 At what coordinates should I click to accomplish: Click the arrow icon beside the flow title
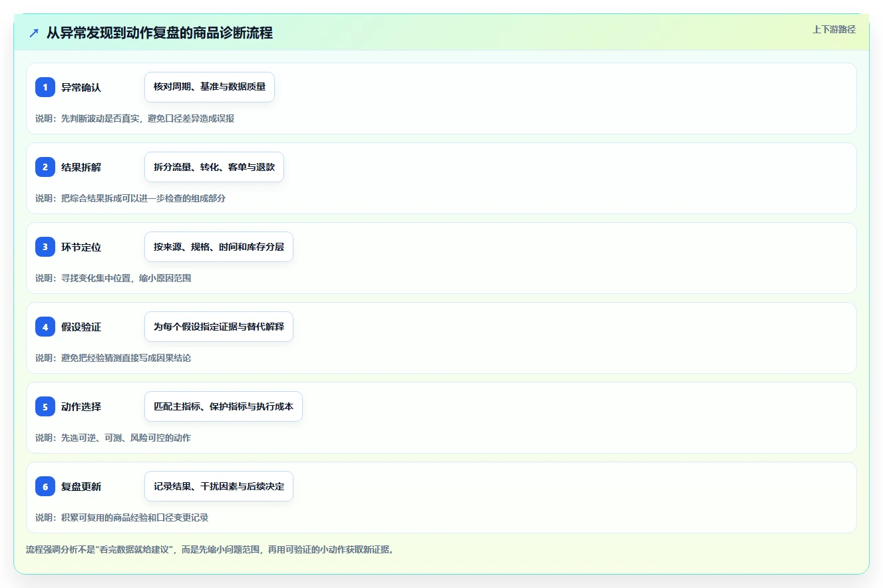34,33
